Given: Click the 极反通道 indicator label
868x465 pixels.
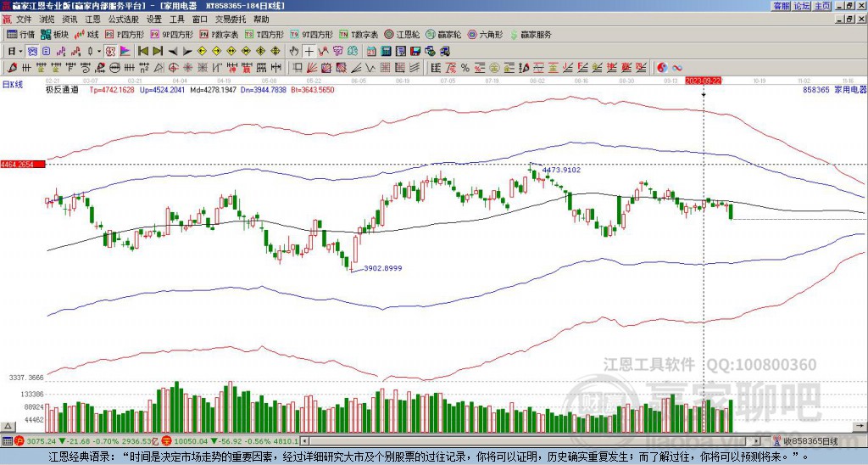Looking at the screenshot, I should tap(62, 89).
